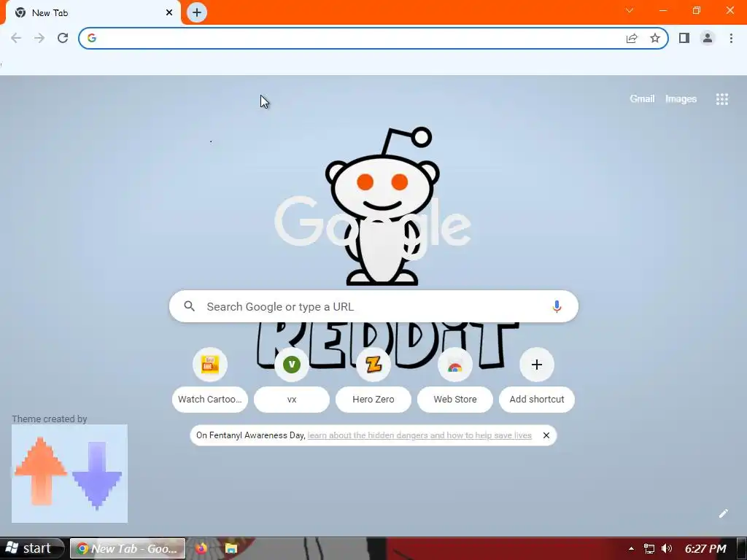Bookmark this tab with star icon
Viewport: 747px width, 560px height.
tap(655, 38)
